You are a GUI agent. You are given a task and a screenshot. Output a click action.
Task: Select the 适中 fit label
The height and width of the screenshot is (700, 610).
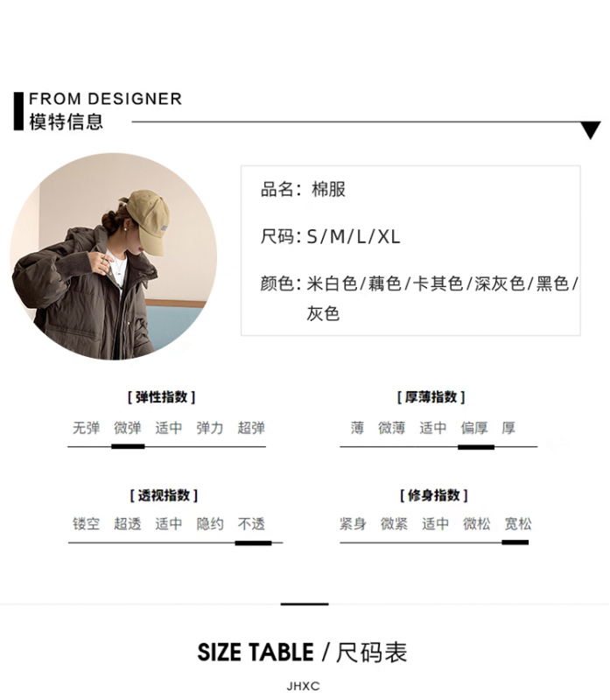click(x=435, y=523)
